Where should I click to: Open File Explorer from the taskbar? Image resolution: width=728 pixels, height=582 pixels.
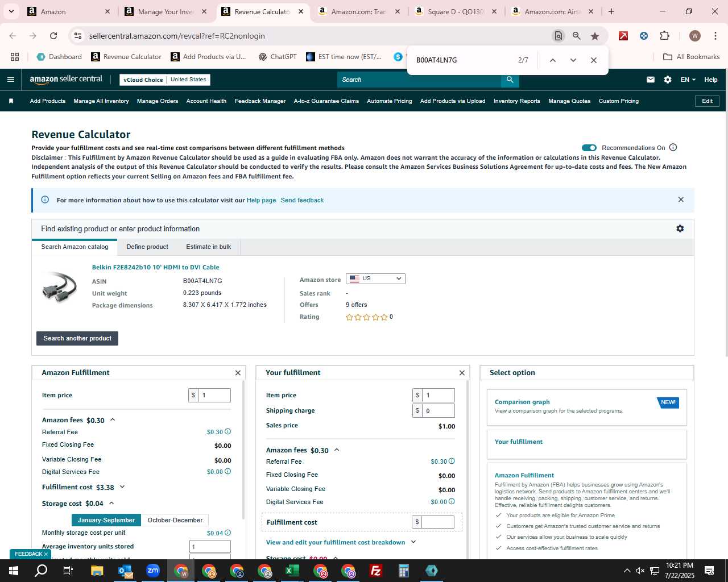coord(97,571)
